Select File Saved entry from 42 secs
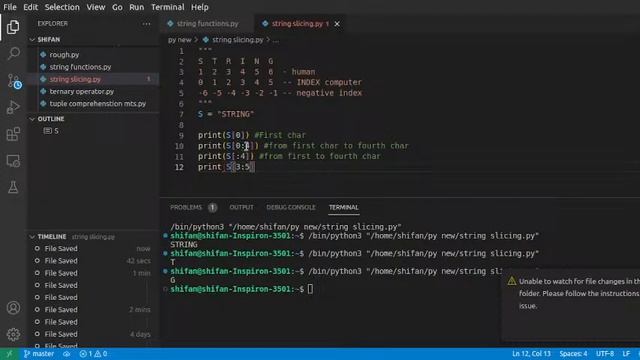The height and width of the screenshot is (360, 640). (93, 261)
